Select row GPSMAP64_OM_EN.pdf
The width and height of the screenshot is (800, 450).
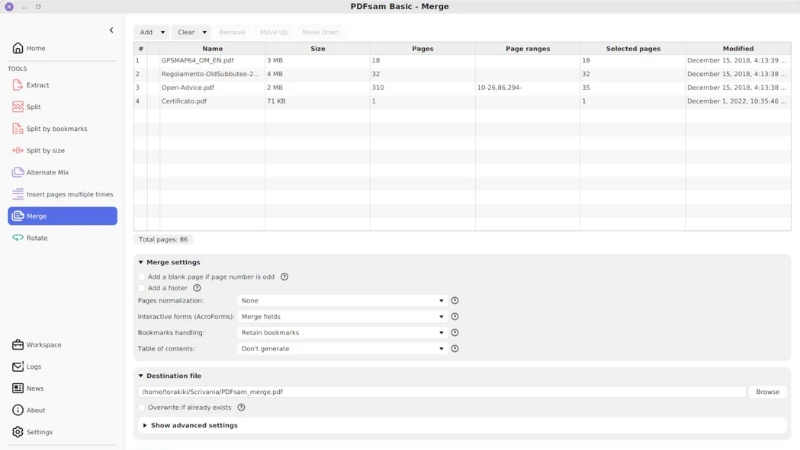point(462,60)
